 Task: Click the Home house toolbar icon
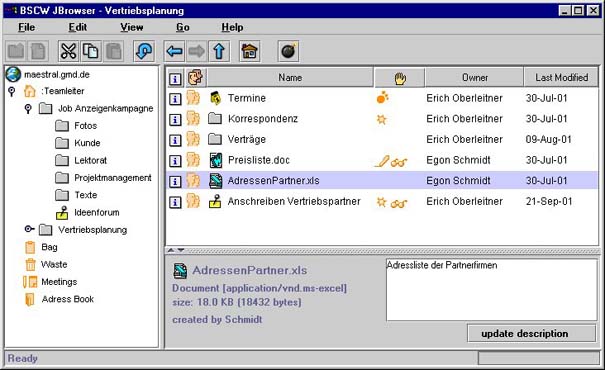[x=250, y=51]
